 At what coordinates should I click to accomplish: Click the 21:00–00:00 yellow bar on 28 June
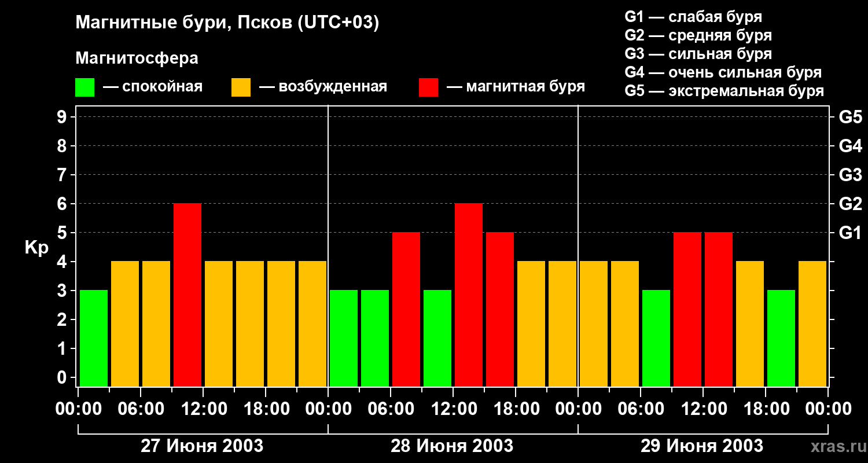(x=562, y=324)
